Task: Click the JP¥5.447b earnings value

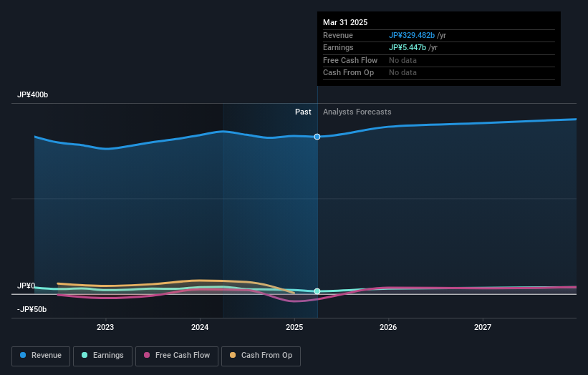Action: [x=408, y=47]
